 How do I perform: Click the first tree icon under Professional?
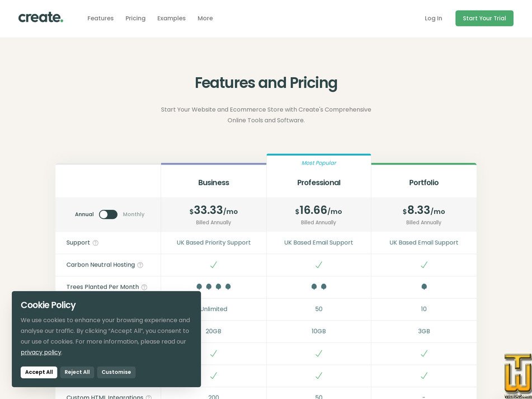pos(314,287)
